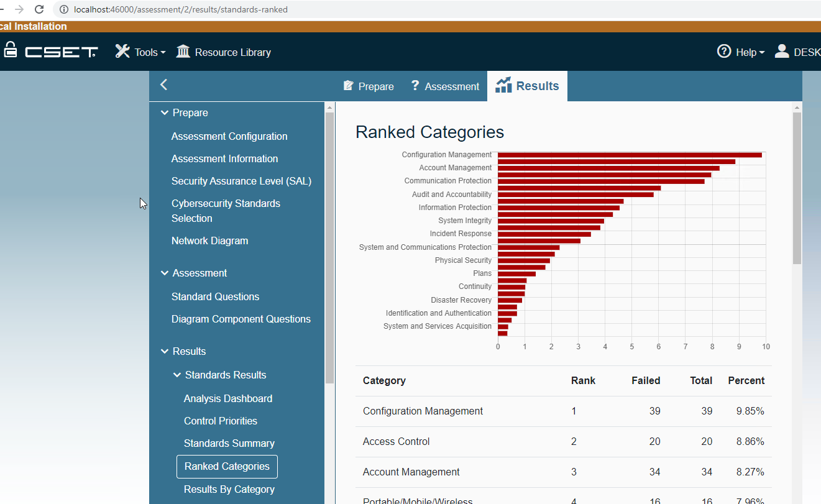
Task: Switch to the Assessment tab
Action: coord(445,86)
